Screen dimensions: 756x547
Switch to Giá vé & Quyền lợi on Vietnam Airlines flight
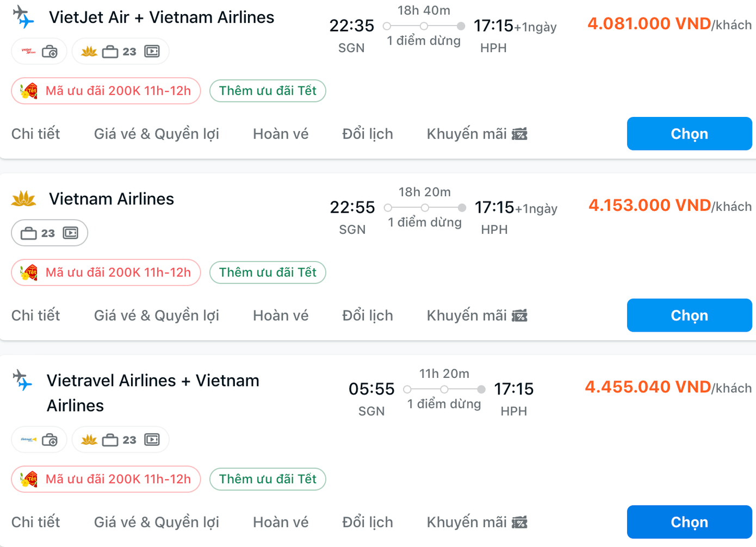[156, 315]
